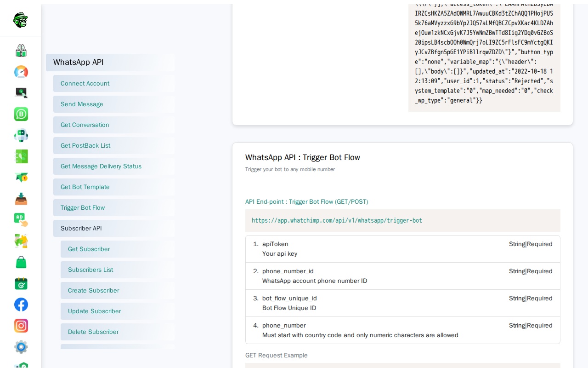The height and width of the screenshot is (368, 588).
Task: Open the Instagram icon in sidebar
Action: (x=21, y=326)
